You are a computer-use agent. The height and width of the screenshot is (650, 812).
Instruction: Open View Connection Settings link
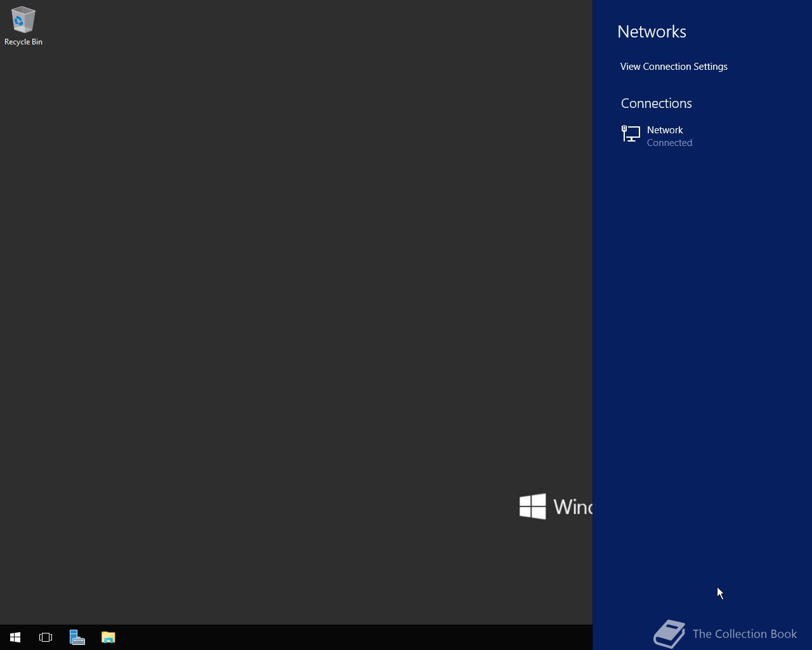(674, 67)
